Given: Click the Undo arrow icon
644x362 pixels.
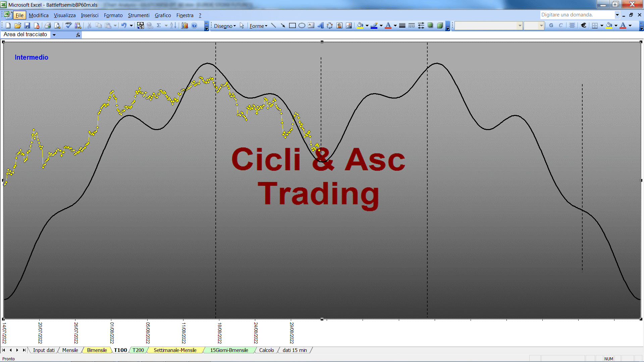Looking at the screenshot, I should click(124, 25).
